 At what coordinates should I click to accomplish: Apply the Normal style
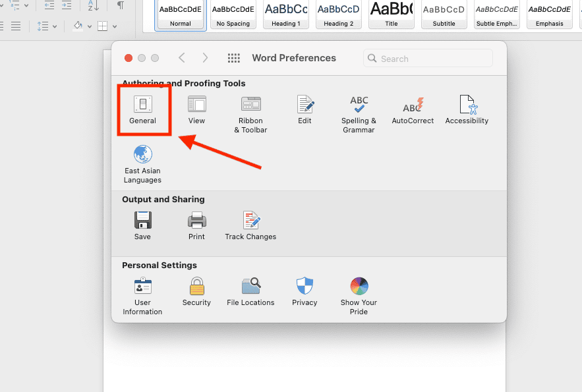point(181,15)
